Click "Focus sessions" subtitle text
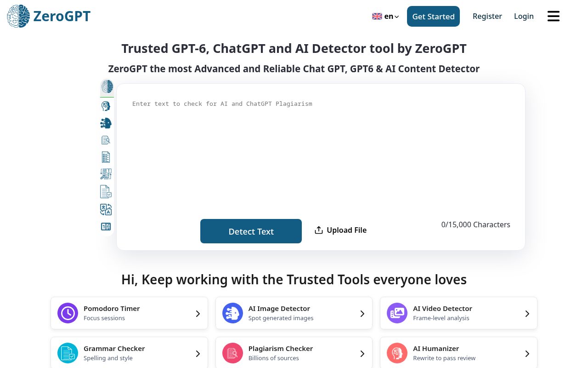This screenshot has height=368, width=588. click(104, 318)
